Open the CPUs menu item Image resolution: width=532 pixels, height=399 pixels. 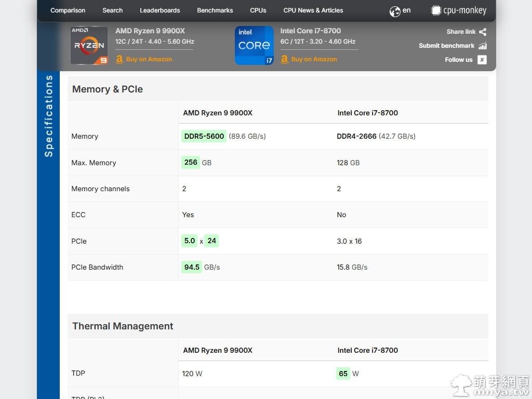tap(258, 10)
